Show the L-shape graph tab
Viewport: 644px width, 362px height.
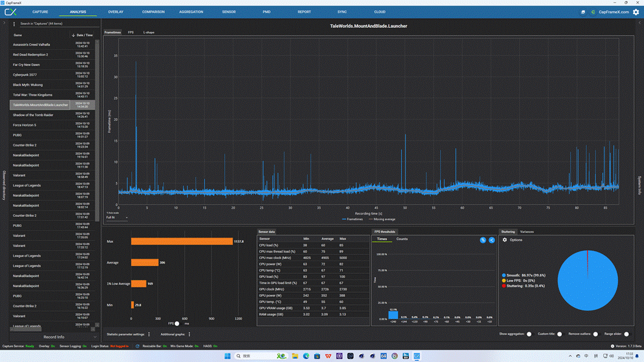pyautogui.click(x=149, y=32)
